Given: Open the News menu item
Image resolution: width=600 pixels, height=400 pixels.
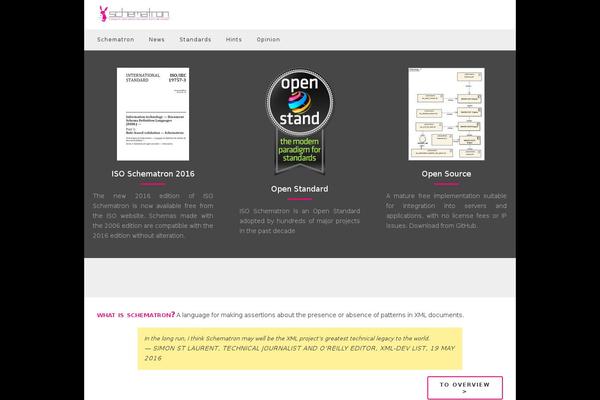Looking at the screenshot, I should [x=157, y=39].
